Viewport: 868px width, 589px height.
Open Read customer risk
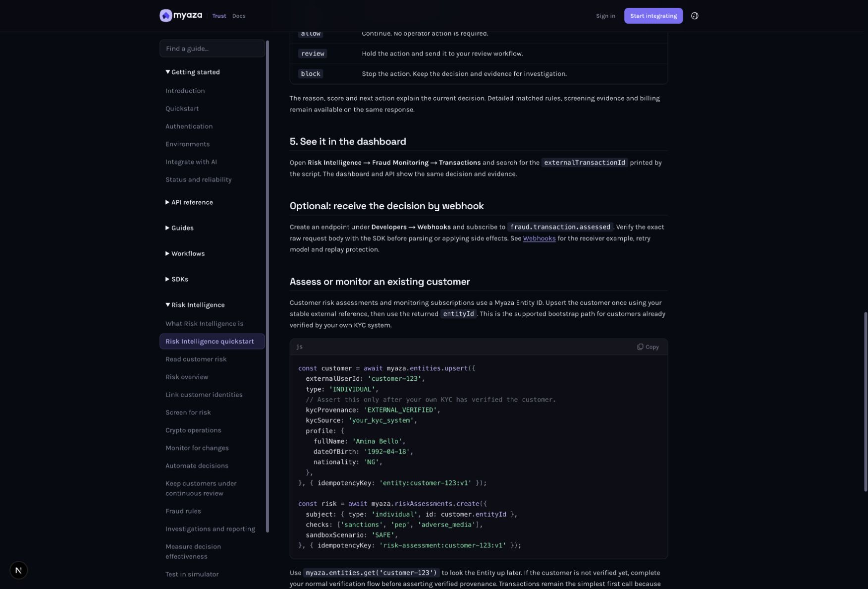tap(196, 359)
